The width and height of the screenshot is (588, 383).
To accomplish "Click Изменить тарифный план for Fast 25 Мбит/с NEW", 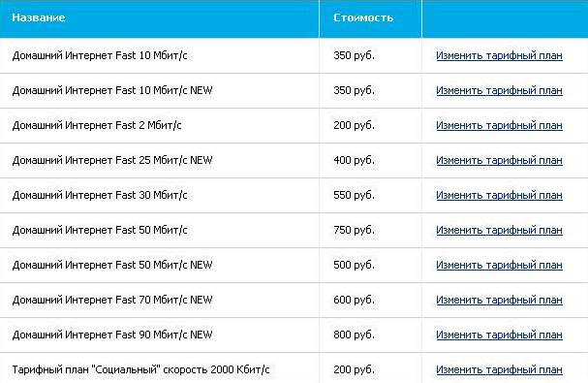I will click(499, 160).
